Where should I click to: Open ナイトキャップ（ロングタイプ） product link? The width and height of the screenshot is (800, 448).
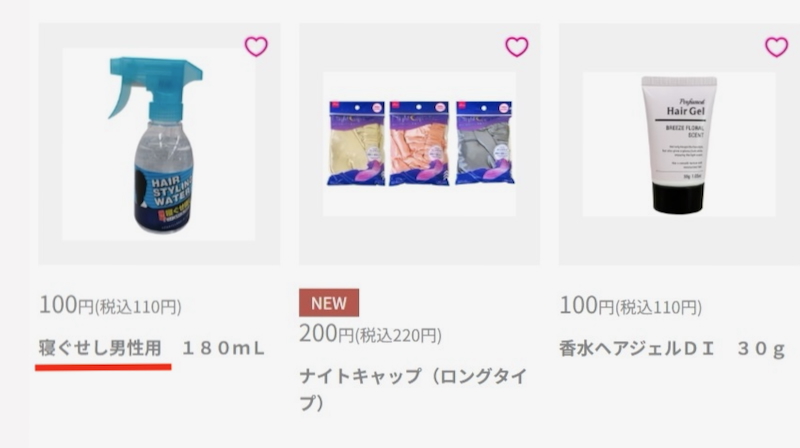coord(413,390)
